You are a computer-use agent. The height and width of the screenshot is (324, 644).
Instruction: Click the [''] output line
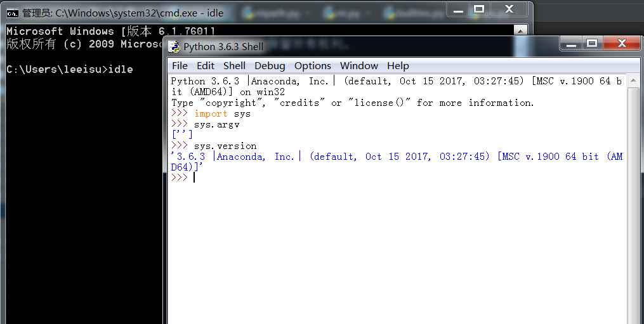[x=182, y=134]
